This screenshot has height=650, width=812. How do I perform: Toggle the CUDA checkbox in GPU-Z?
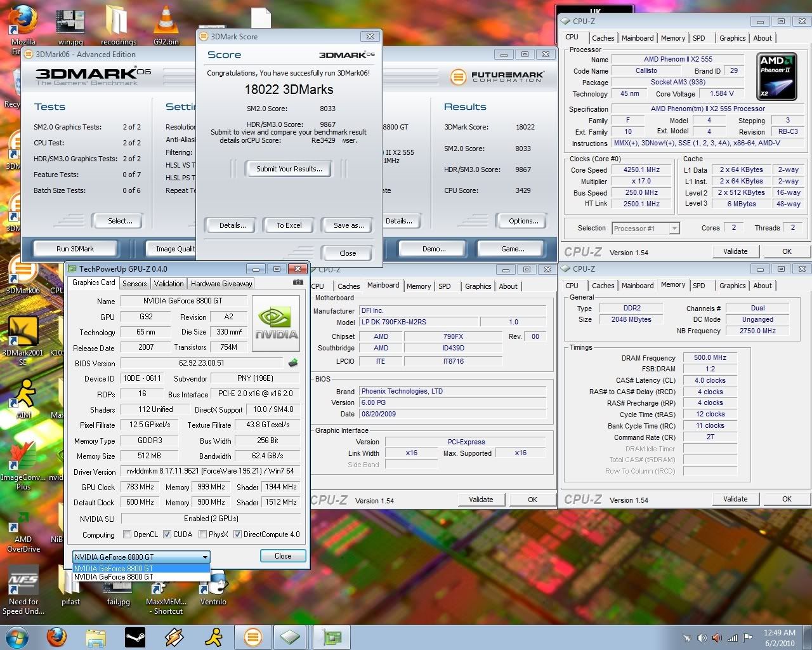(x=167, y=534)
